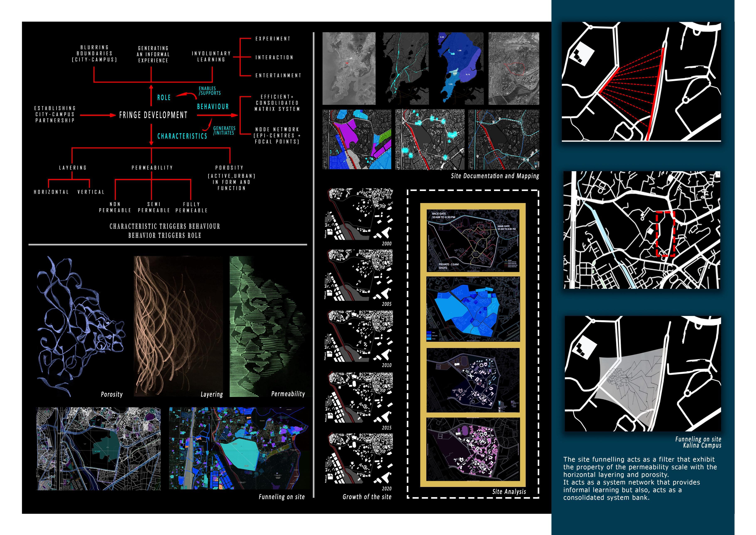Click BLURRING BOUNDARIES [CITY-CAMPUS] text

(x=95, y=53)
